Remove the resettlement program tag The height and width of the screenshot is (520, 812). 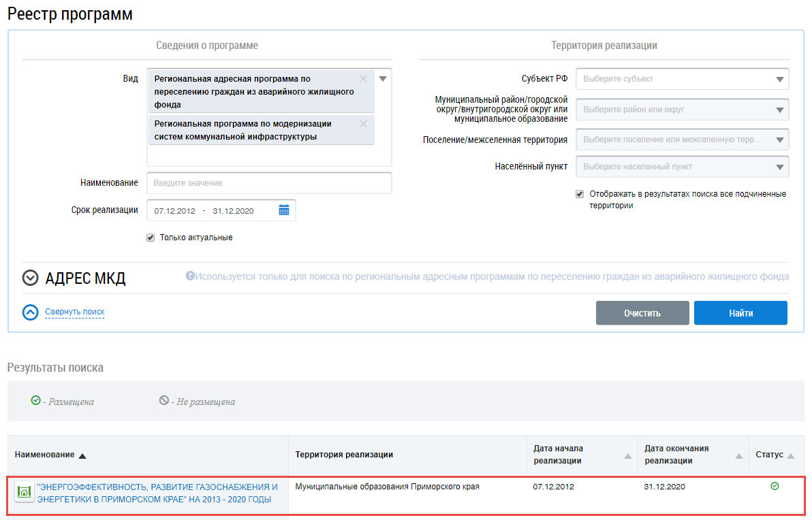[363, 79]
